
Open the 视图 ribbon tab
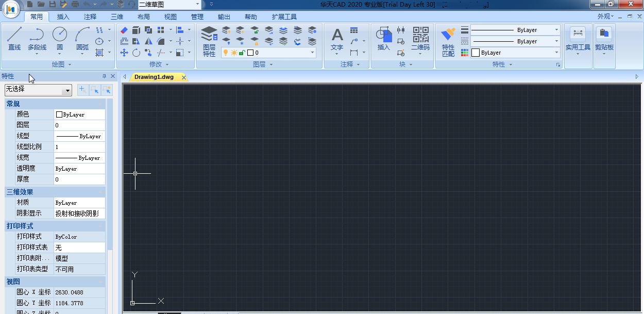tap(171, 16)
